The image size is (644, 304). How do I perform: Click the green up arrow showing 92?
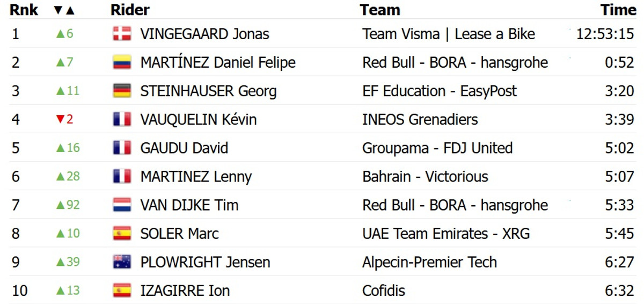[x=60, y=205]
